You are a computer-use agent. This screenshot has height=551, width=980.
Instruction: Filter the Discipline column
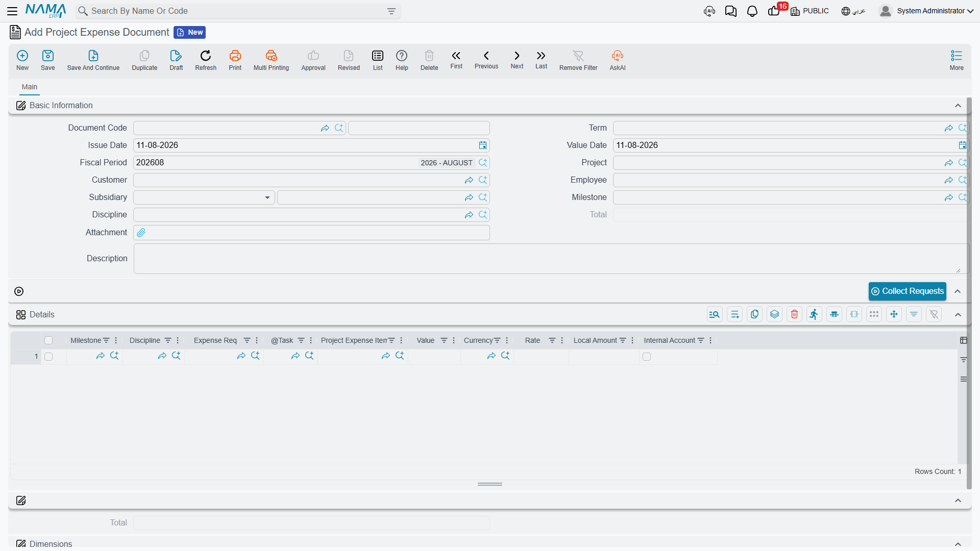168,340
